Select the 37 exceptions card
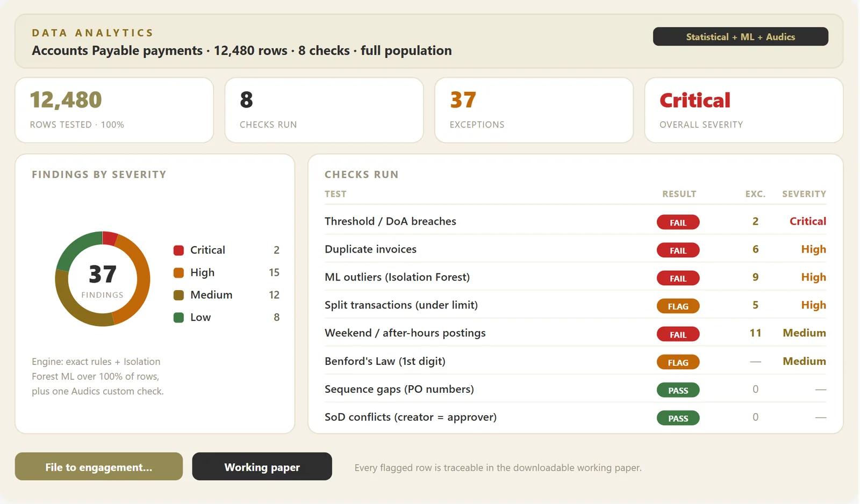860x504 pixels. tap(534, 110)
